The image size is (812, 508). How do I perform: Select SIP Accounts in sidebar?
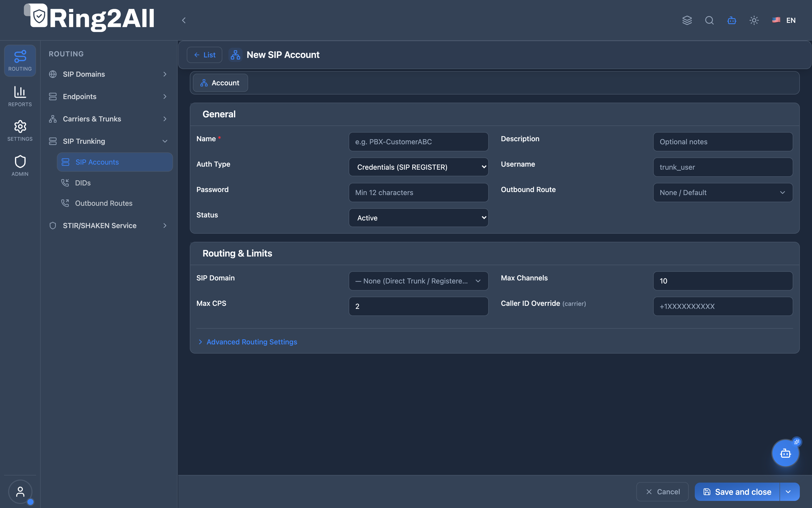coord(115,162)
